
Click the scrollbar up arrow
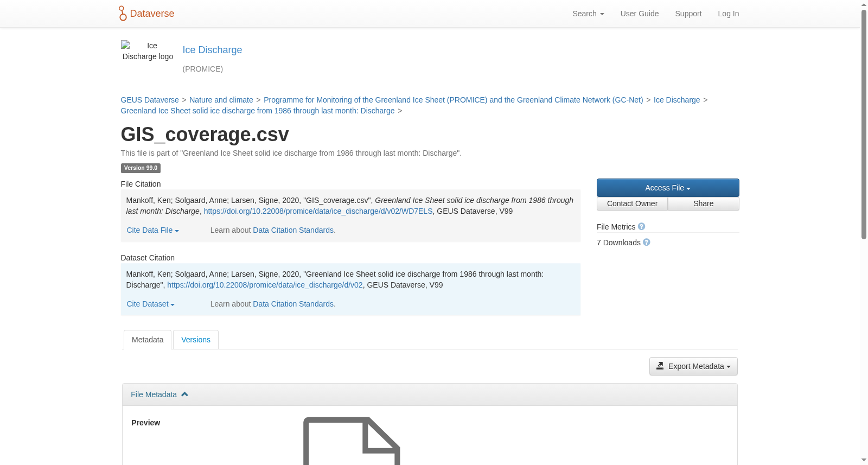[x=864, y=4]
